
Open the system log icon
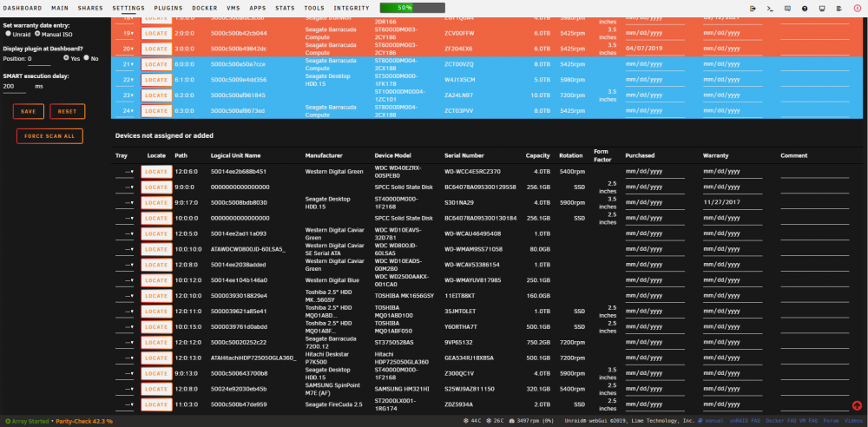point(839,9)
